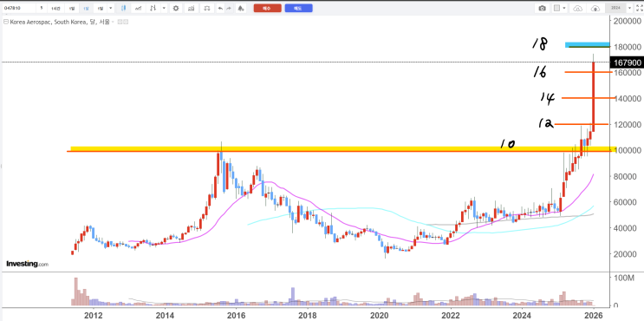Open the indicators line-chart icon
This screenshot has height=321, width=644.
[139, 8]
